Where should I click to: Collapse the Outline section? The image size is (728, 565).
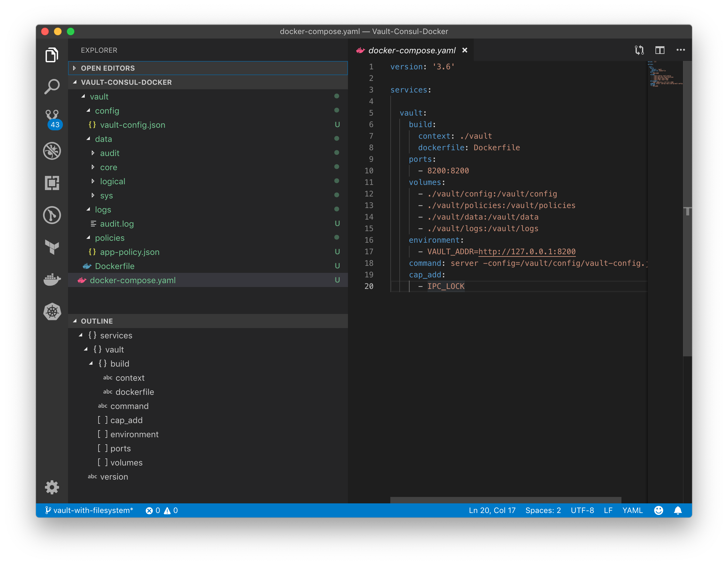point(208,321)
